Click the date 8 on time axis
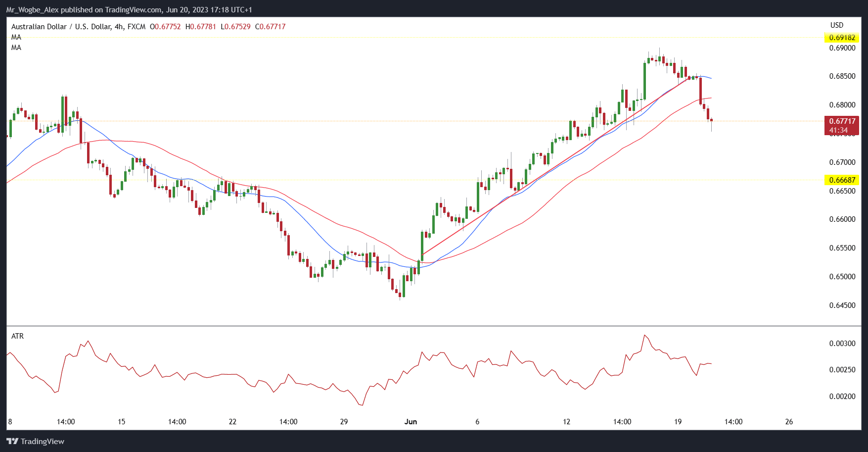This screenshot has width=868, height=452. 10,422
